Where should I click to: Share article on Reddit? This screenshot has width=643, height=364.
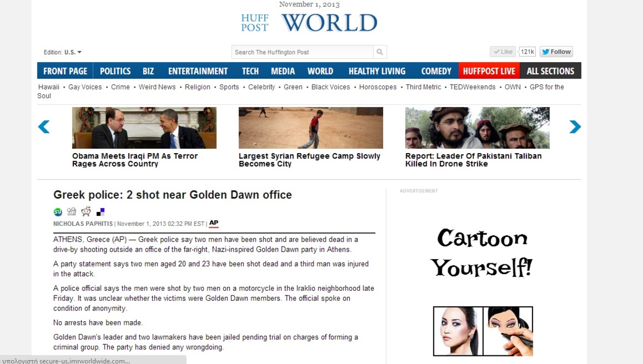86,211
